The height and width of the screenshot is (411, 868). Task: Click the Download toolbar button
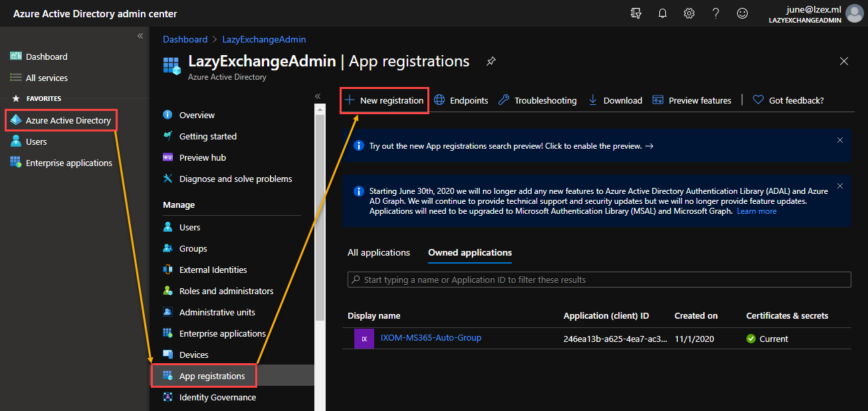(615, 100)
